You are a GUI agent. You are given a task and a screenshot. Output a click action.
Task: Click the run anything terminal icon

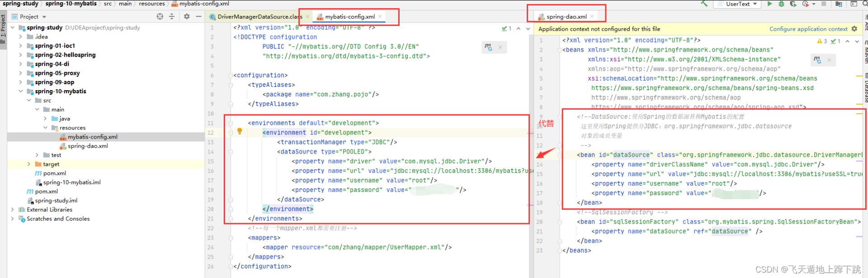pyautogui.click(x=854, y=4)
